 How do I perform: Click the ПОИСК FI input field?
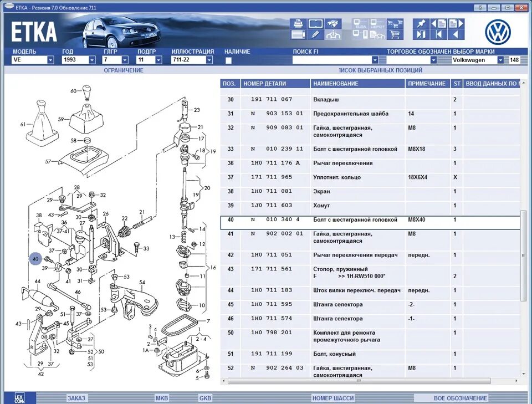(332, 60)
